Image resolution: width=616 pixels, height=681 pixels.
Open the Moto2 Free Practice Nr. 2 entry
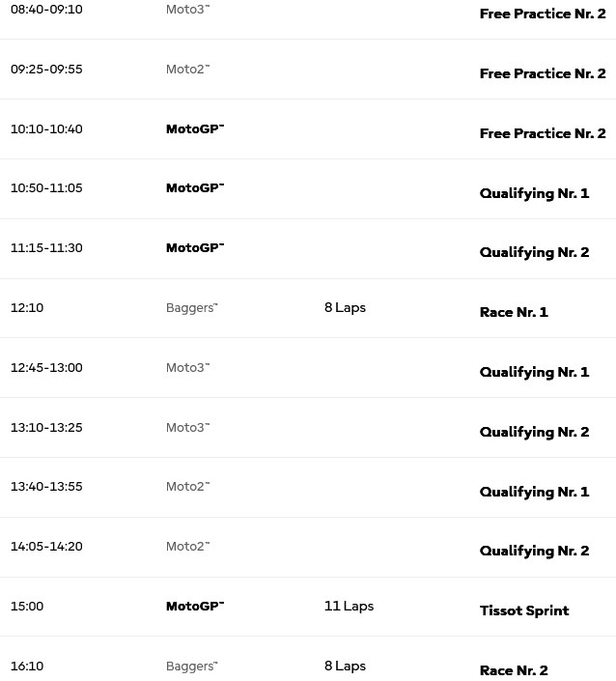tap(543, 73)
